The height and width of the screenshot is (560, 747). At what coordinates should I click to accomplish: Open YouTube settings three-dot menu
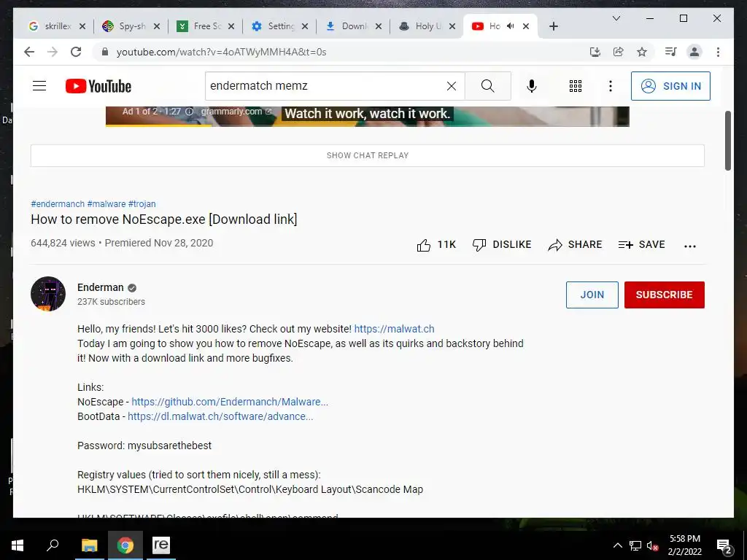611,86
